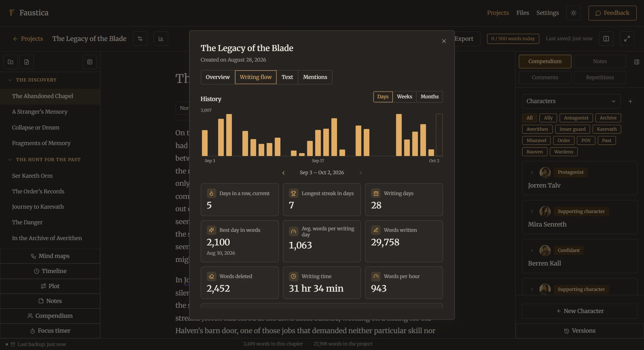The width and height of the screenshot is (644, 350).
Task: Add a new document file icon
Action: [x=26, y=62]
